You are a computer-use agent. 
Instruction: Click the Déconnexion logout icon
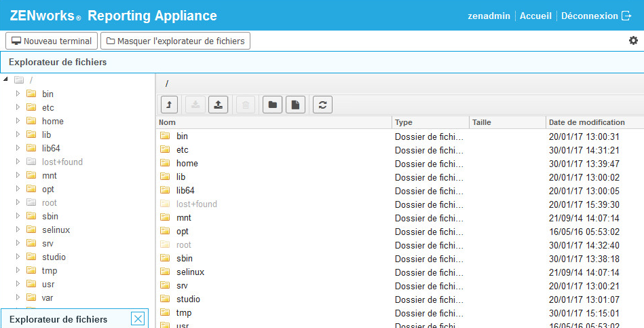pos(626,16)
